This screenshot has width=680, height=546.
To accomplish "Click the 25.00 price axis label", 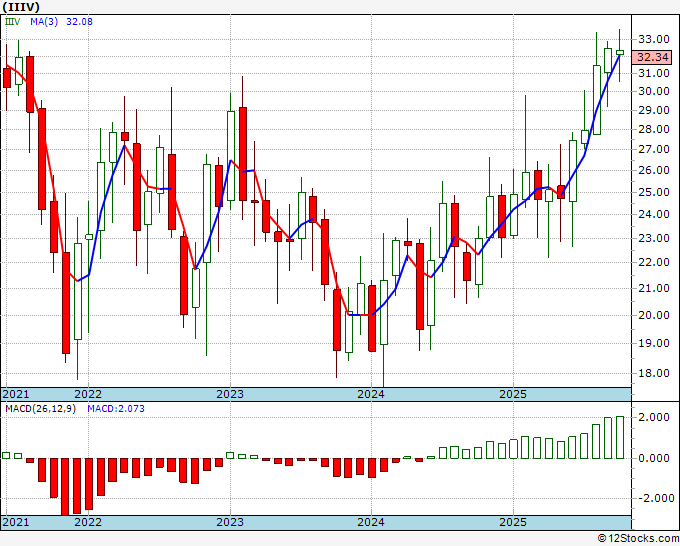I will tap(654, 192).
